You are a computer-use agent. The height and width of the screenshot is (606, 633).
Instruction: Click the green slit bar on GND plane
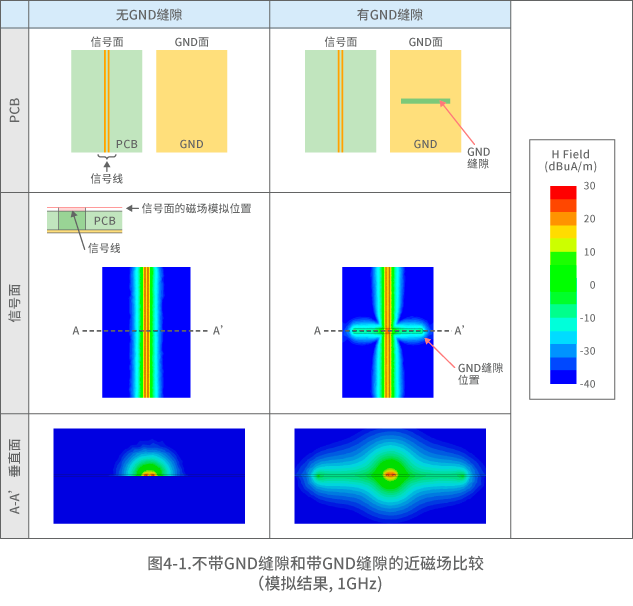point(425,101)
